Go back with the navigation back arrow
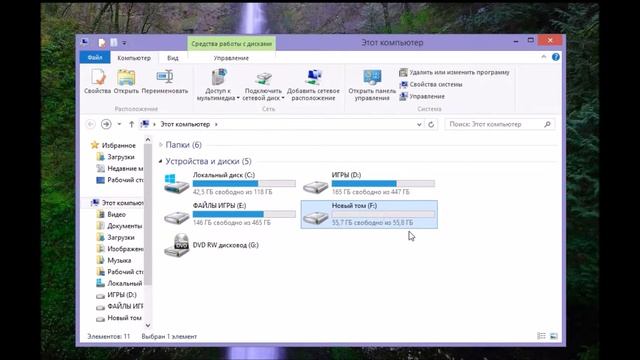 [91, 124]
